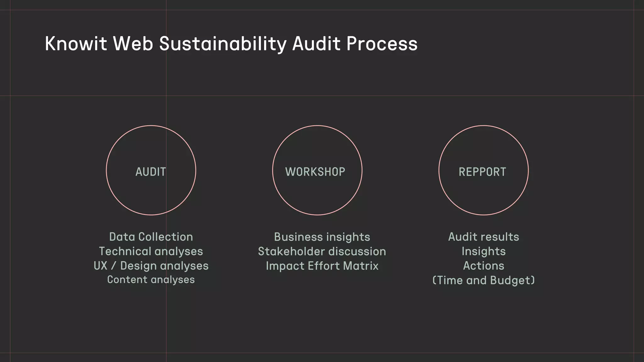
Task: Click 'Insights' under the REPPORT circle
Action: tap(484, 251)
